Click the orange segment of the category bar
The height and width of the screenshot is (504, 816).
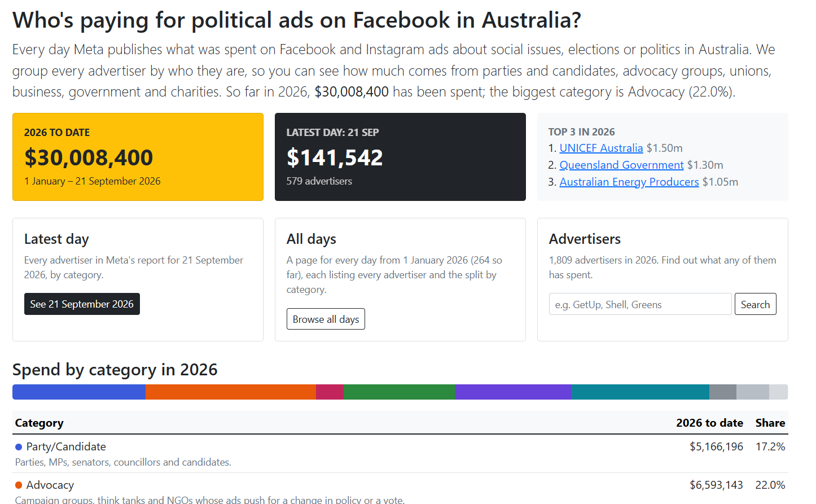click(231, 392)
